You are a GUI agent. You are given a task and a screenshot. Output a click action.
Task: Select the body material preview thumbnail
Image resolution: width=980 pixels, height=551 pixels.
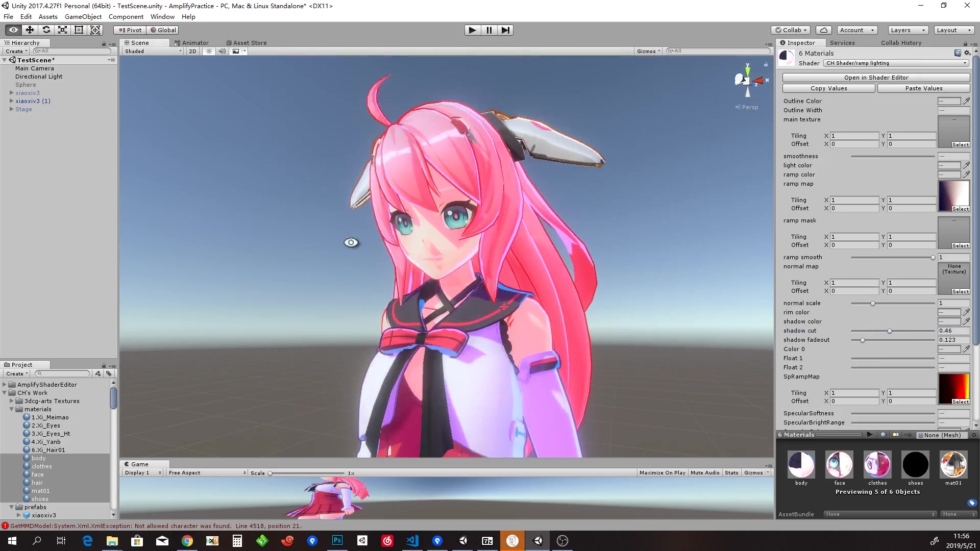[801, 463]
